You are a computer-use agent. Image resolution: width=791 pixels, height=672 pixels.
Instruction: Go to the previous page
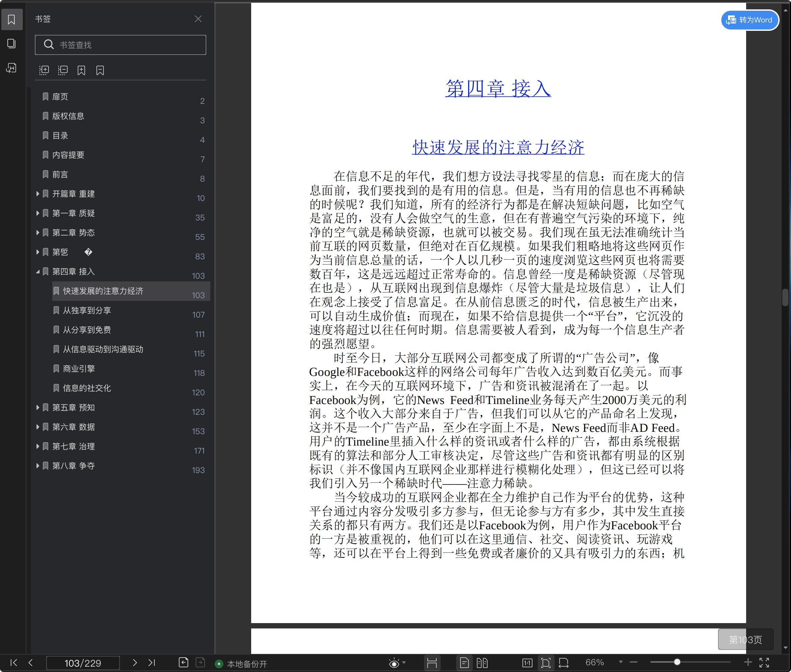(30, 663)
